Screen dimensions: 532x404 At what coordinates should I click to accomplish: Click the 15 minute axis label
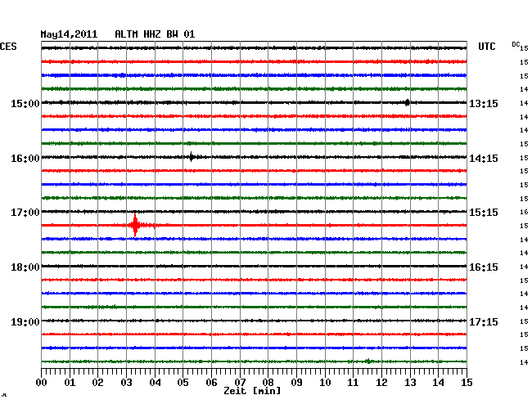pyautogui.click(x=467, y=382)
